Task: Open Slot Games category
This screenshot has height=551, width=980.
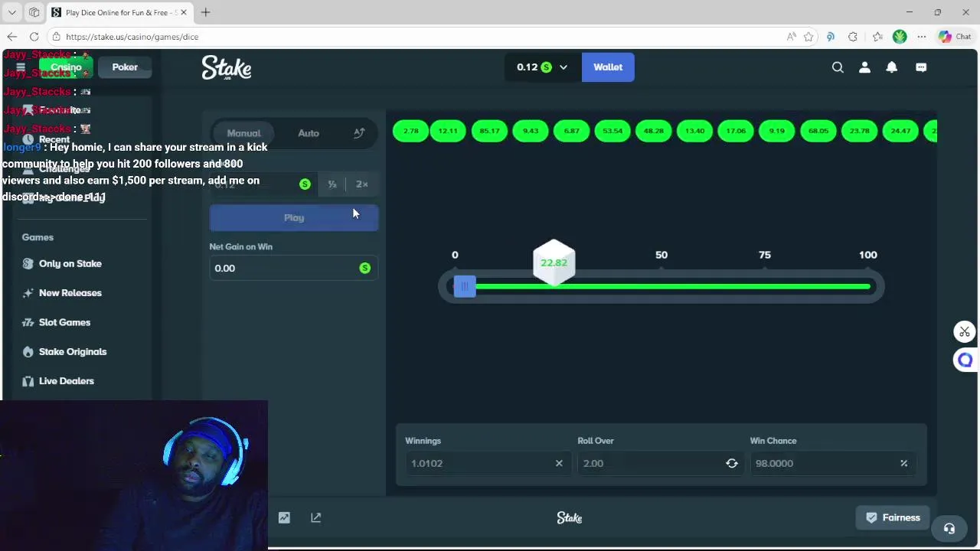Action: click(64, 322)
